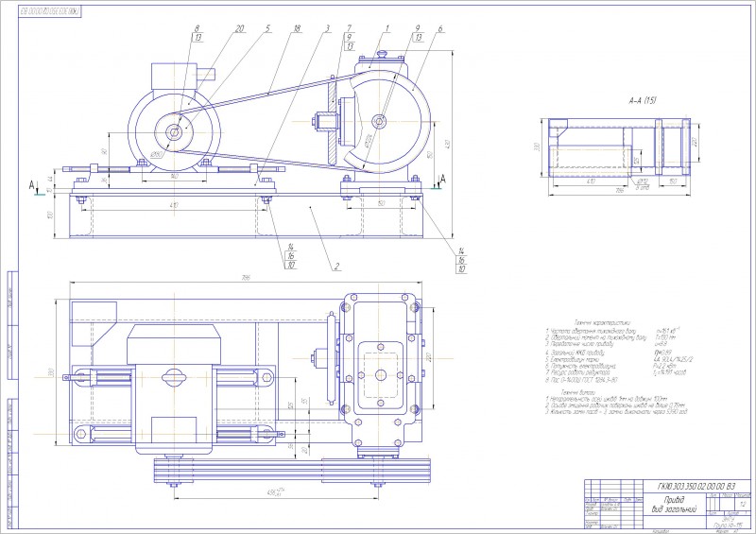Select position callout number 18 for the belt
Viewport: 756px width, 534px height.
click(297, 28)
